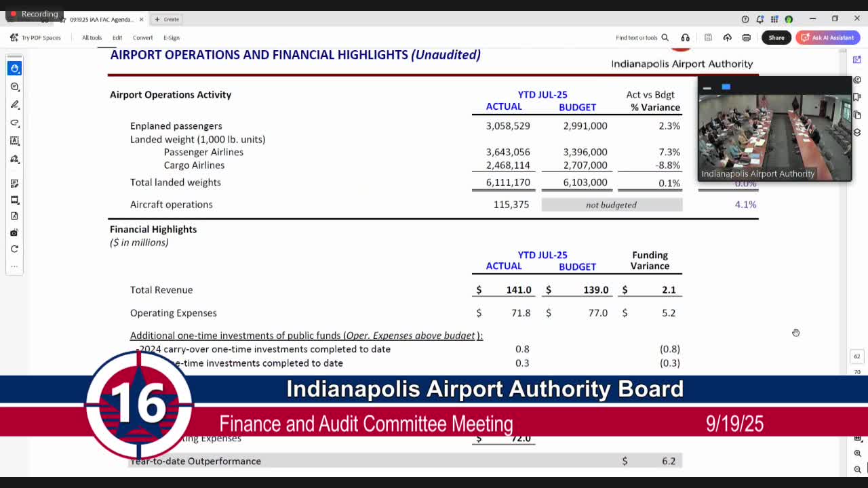Click the Total Revenue actual 141.0

coord(519,290)
